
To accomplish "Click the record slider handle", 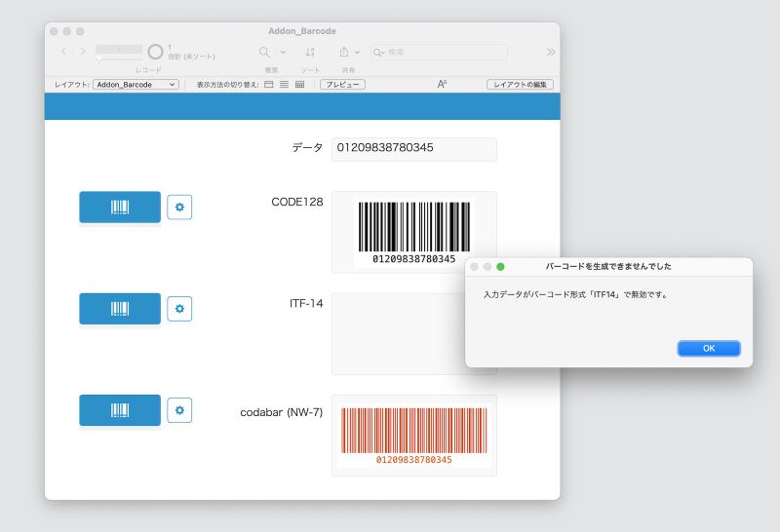I will point(99,59).
